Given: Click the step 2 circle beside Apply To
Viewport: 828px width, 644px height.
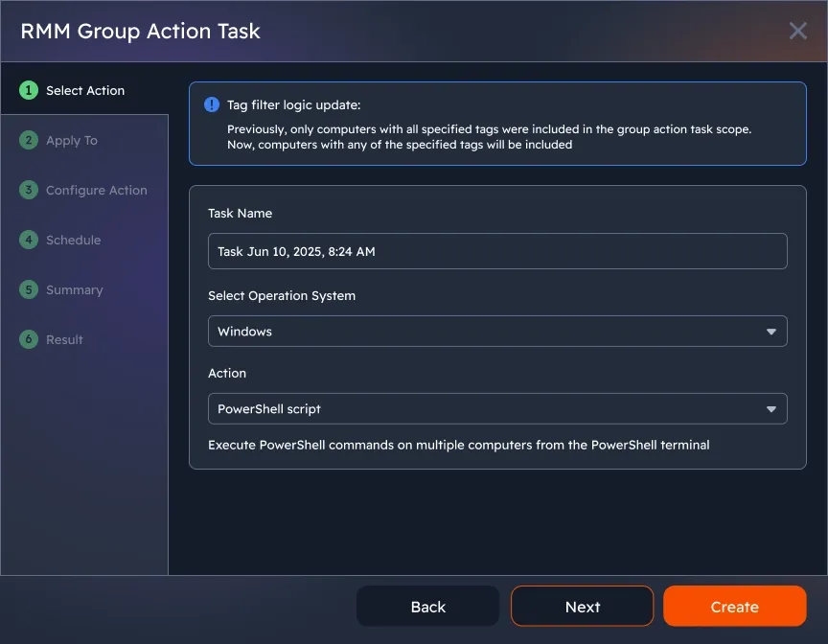Looking at the screenshot, I should point(27,140).
